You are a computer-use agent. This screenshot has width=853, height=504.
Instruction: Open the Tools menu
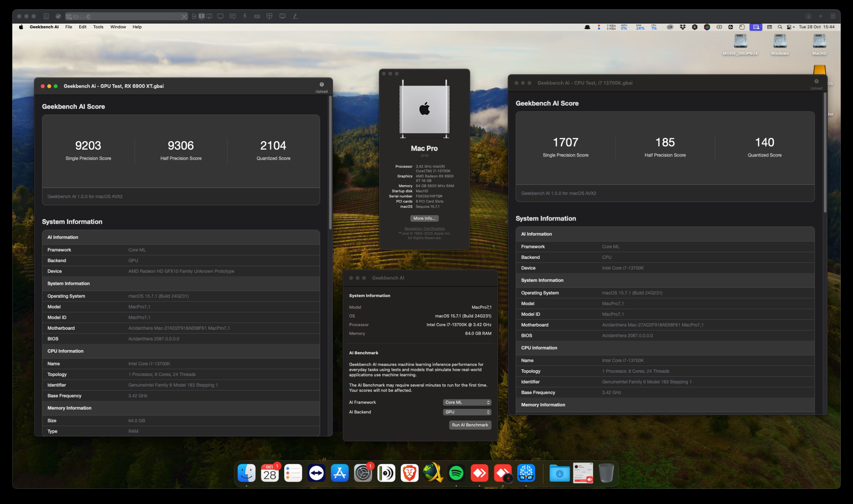[x=98, y=27]
